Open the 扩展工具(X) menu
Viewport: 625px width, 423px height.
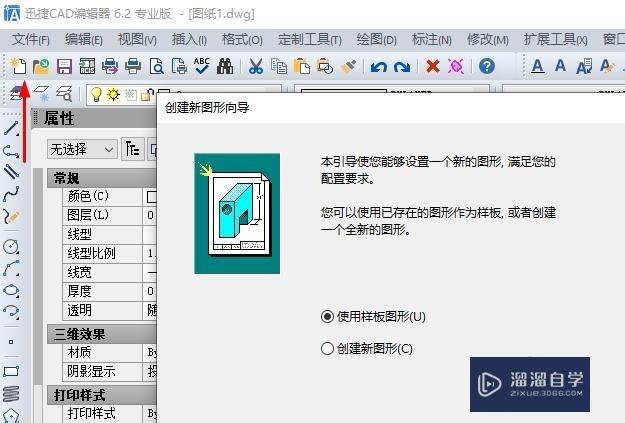[x=555, y=40]
